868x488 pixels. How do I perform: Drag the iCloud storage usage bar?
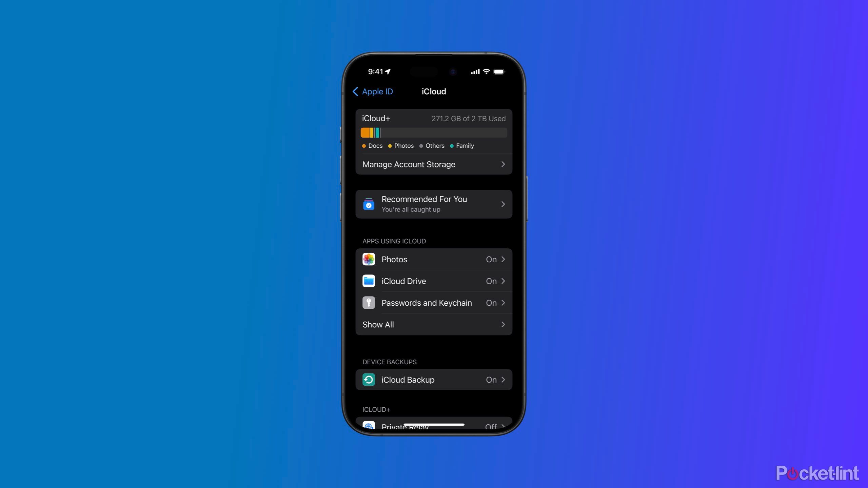[x=433, y=132]
